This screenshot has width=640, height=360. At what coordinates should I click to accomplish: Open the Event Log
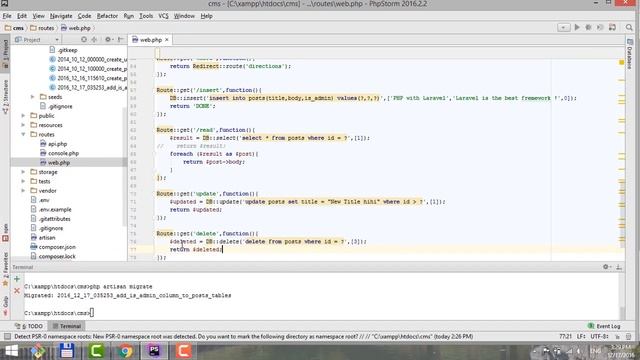tap(604, 326)
